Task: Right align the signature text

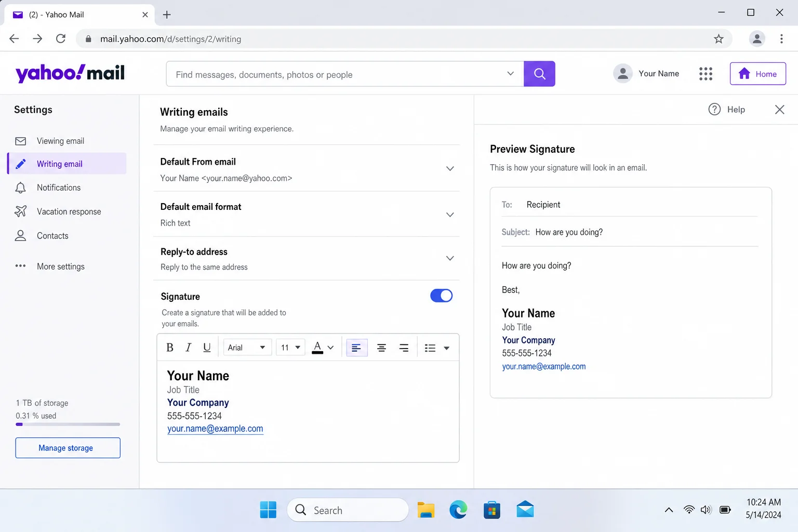Action: tap(404, 348)
